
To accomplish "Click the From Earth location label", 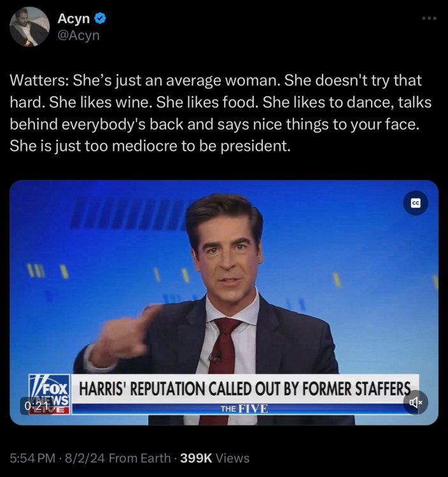I will click(x=140, y=458).
